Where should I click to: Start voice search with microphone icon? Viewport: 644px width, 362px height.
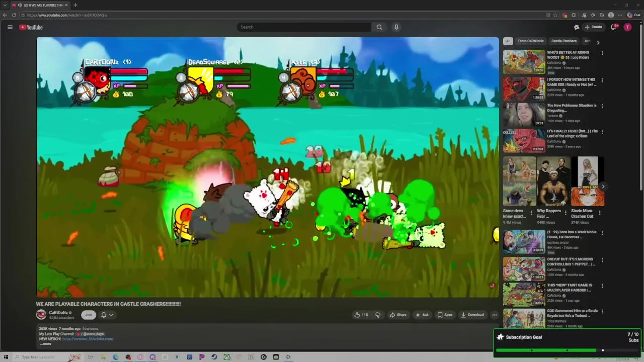[x=396, y=27]
